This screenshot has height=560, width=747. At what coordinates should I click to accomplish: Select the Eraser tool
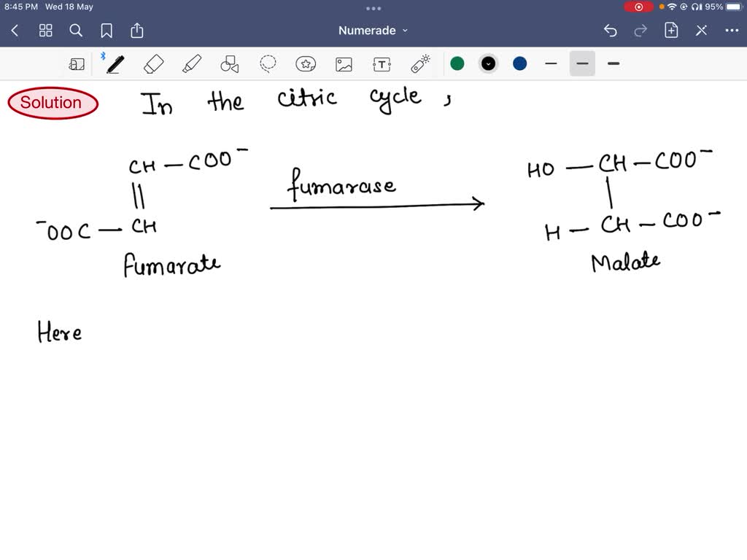pyautogui.click(x=154, y=64)
